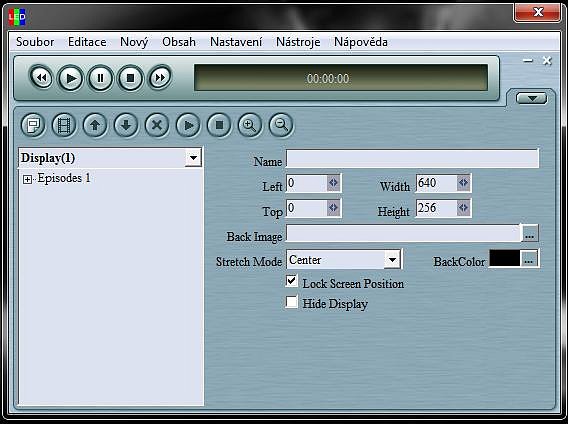Pause playback in the top control bar
Image resolution: width=568 pixels, height=424 pixels.
(x=100, y=78)
